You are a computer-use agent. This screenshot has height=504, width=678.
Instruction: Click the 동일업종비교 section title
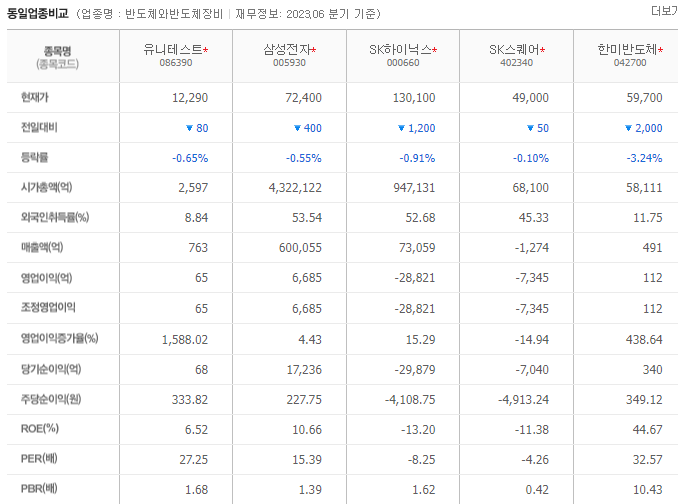click(38, 13)
